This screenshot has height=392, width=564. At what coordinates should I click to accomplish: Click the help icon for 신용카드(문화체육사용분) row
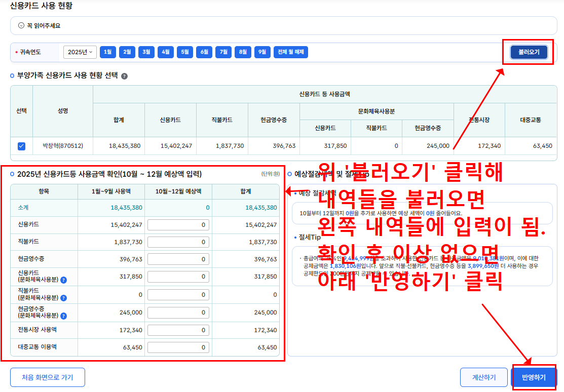pos(63,280)
